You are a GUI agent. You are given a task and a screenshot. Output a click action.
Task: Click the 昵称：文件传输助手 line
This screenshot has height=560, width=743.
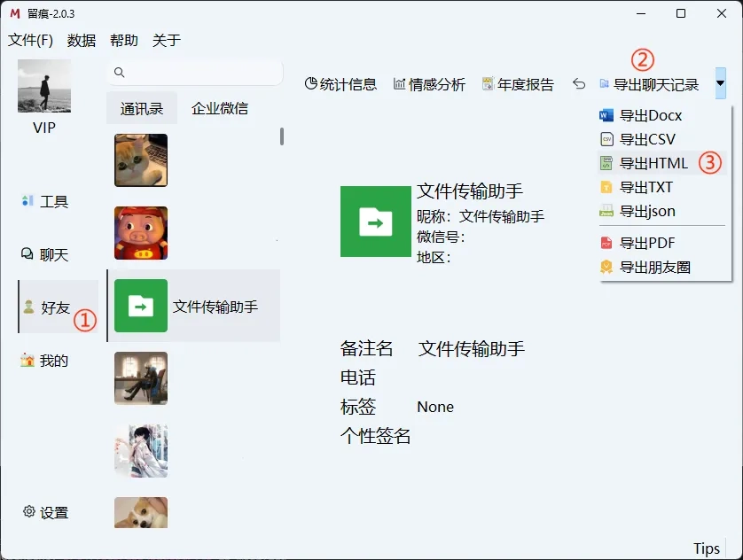(x=481, y=217)
